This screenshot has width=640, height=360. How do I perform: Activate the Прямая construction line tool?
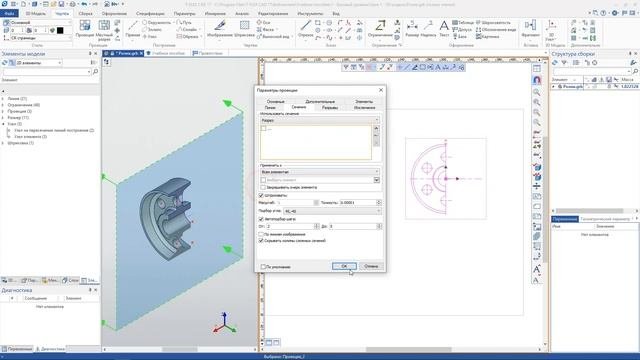(133, 29)
